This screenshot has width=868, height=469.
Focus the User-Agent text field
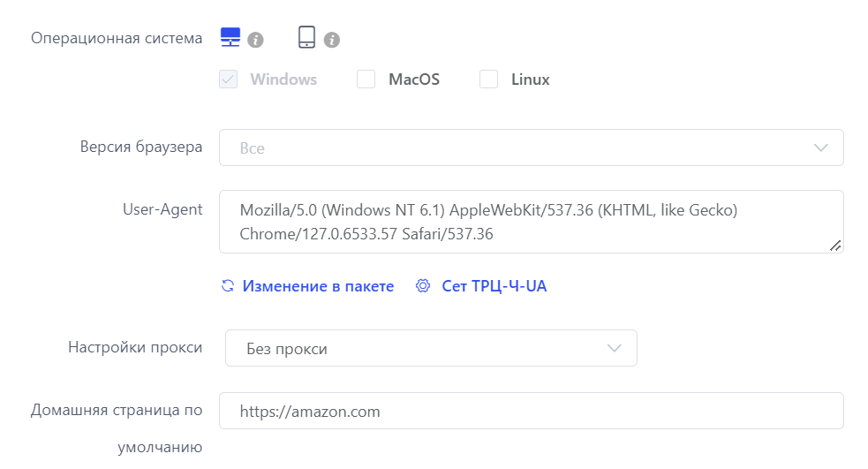[532, 222]
